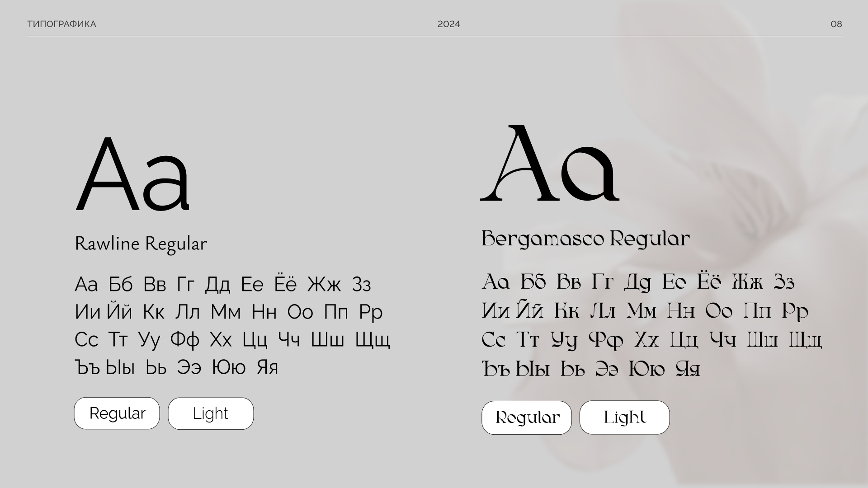Image resolution: width=868 pixels, height=488 pixels.
Task: Select the Rawline Regular font name
Action: 141,244
